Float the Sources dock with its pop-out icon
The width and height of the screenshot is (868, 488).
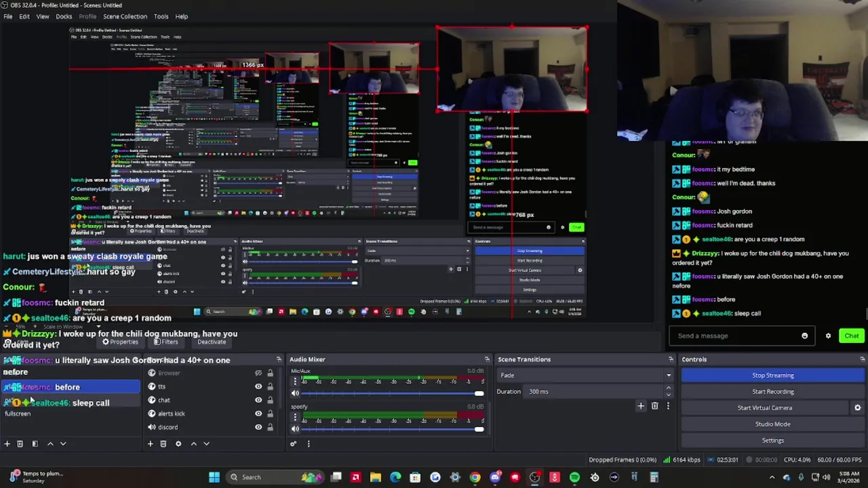coord(279,359)
